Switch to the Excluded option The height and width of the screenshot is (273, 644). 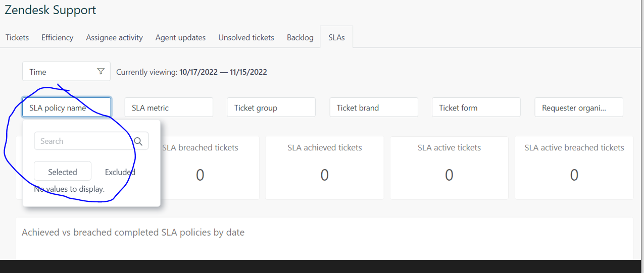(120, 172)
